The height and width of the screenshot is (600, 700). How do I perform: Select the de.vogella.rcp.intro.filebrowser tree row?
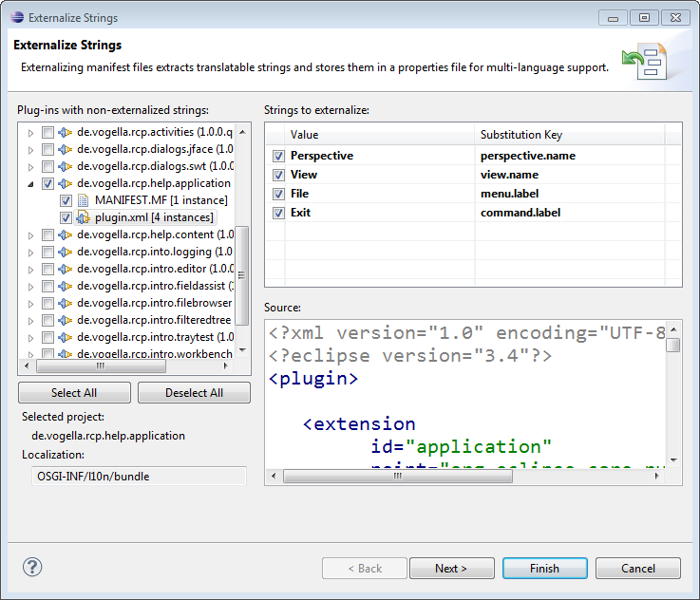(x=155, y=303)
